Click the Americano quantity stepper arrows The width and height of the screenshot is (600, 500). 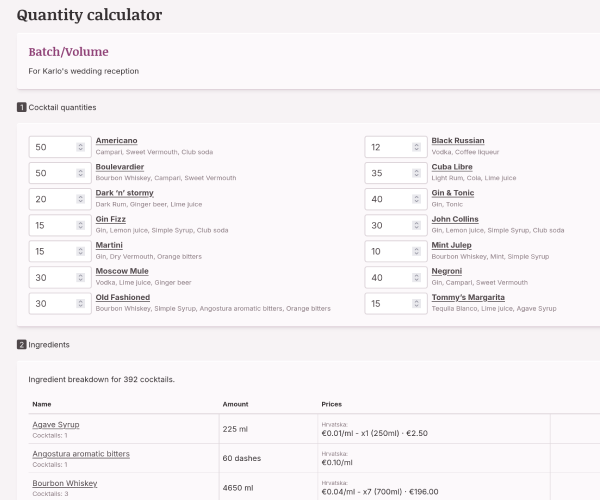pos(80,147)
